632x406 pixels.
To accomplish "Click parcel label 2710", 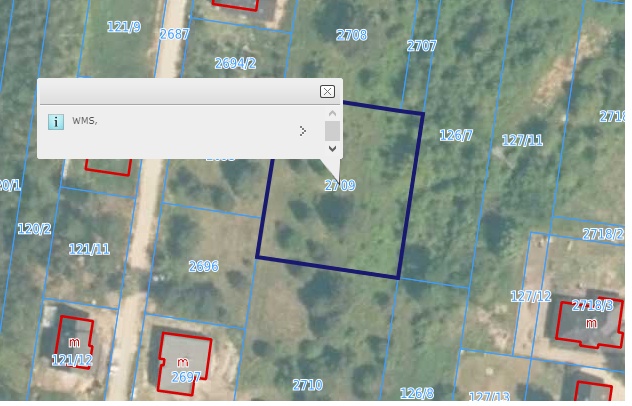I will pos(307,385).
